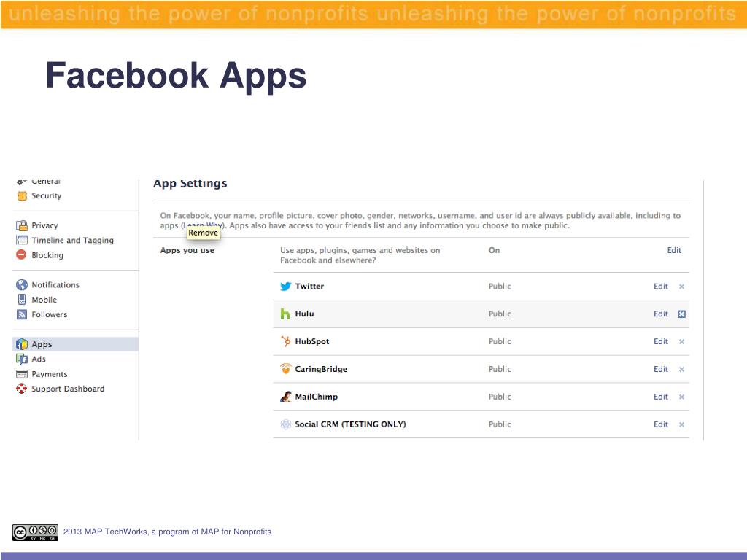Click the Payments card icon

[22, 374]
